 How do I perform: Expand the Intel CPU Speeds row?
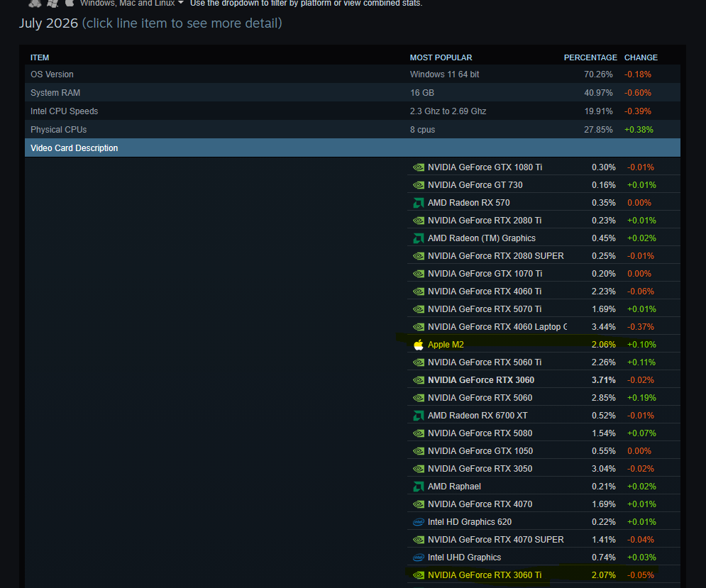point(353,111)
